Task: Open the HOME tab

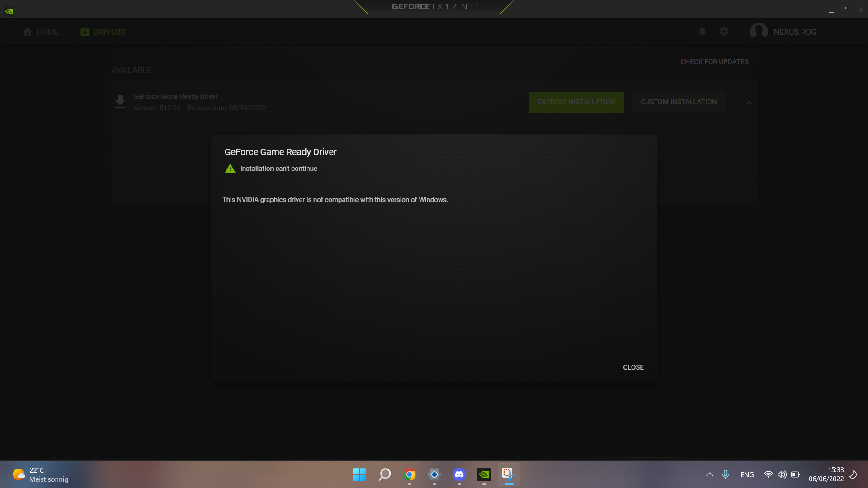Action: [x=41, y=32]
